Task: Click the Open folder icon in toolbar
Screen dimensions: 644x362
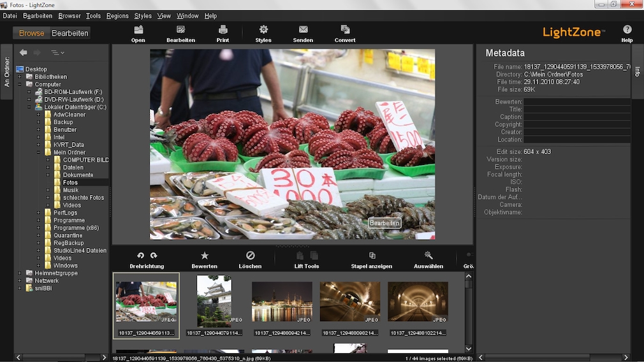Action: click(x=138, y=29)
